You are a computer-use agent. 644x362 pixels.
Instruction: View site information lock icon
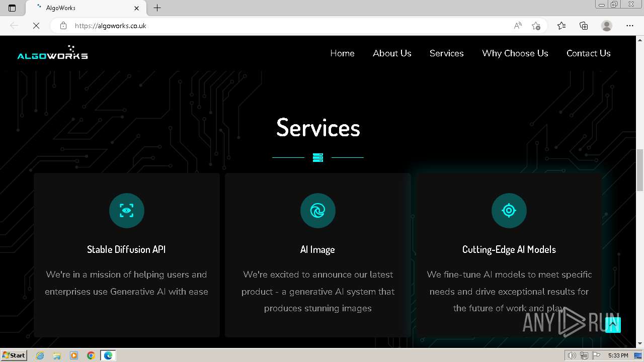63,26
